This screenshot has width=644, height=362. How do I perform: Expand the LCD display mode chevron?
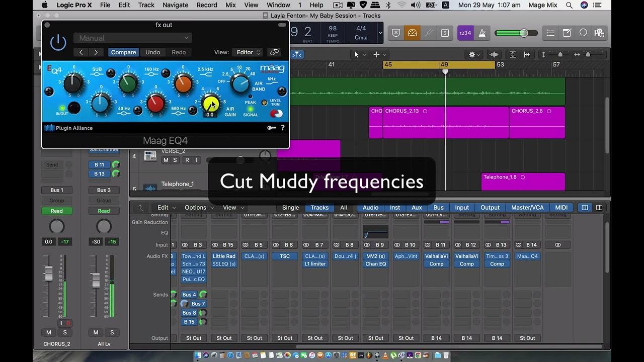point(380,33)
